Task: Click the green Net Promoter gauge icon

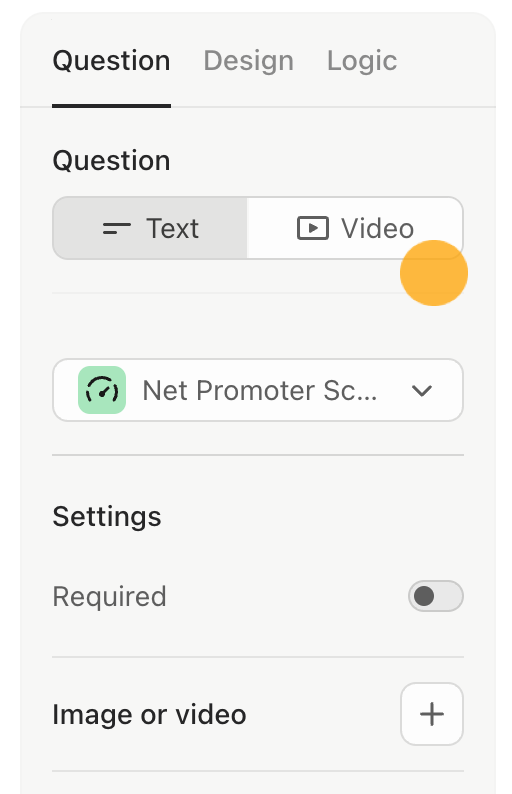Action: pyautogui.click(x=102, y=390)
